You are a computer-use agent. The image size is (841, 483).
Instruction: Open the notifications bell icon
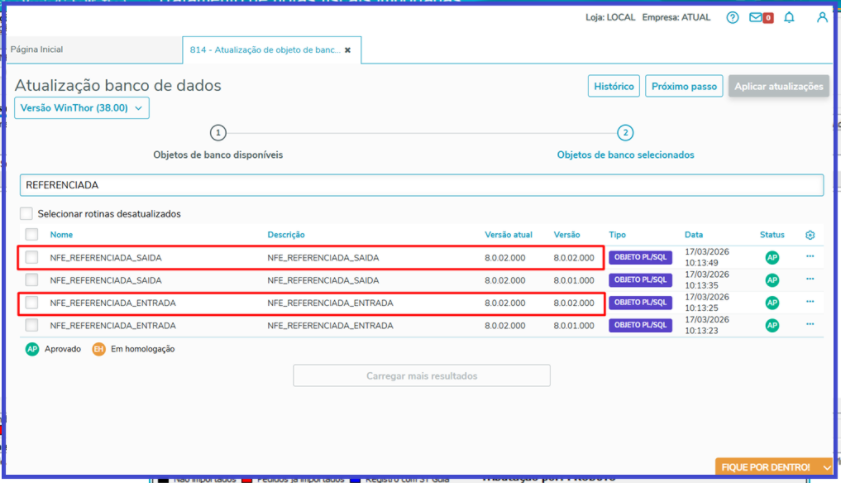789,18
